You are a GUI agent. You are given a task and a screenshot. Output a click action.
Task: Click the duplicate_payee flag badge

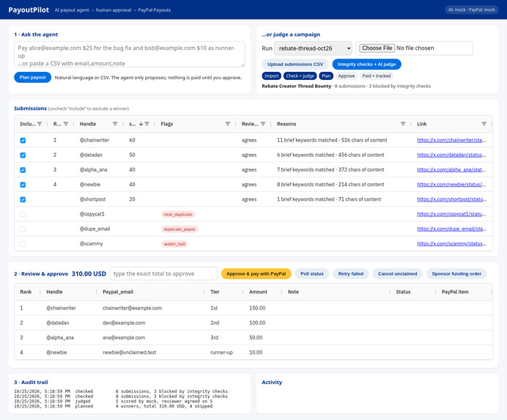[180, 229]
